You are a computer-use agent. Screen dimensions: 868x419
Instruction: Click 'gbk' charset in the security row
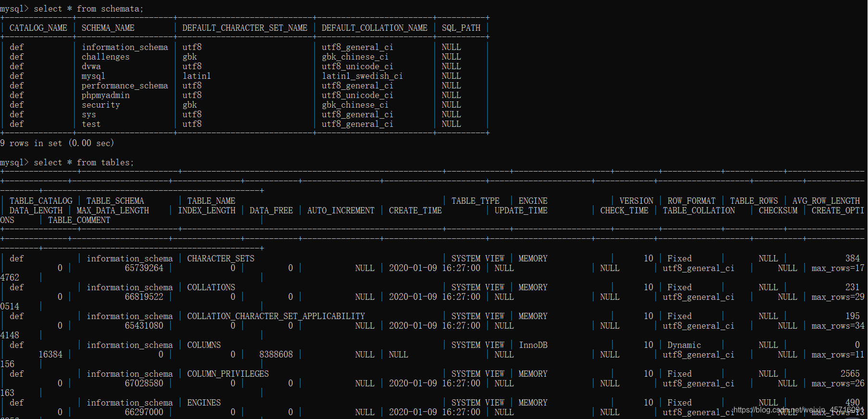pos(190,105)
